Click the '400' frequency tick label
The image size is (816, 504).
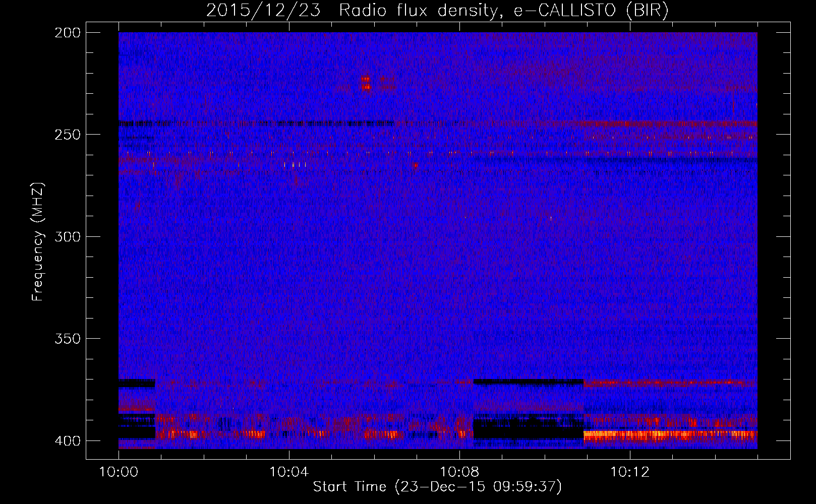(x=68, y=440)
